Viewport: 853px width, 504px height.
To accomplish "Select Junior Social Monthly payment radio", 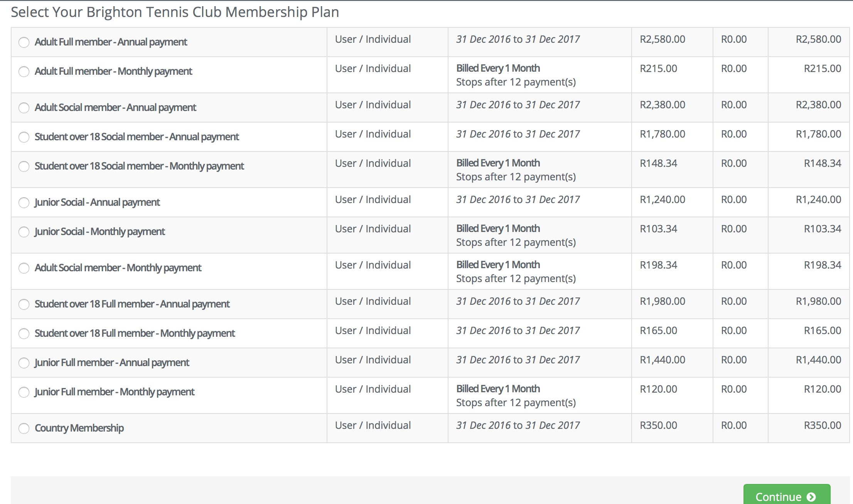I will tap(24, 232).
